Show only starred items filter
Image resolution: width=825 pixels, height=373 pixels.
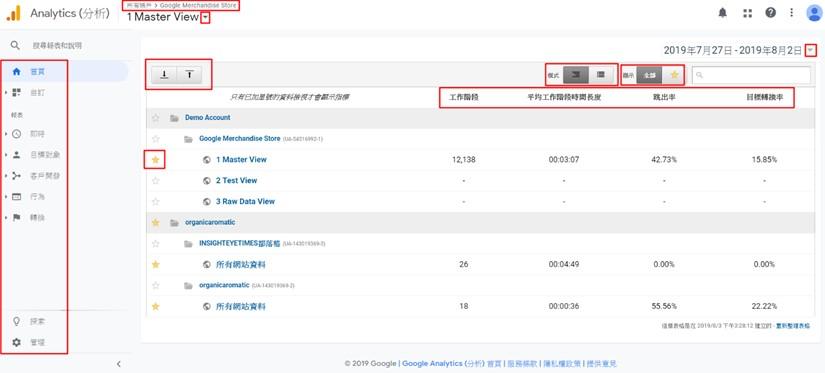(674, 75)
